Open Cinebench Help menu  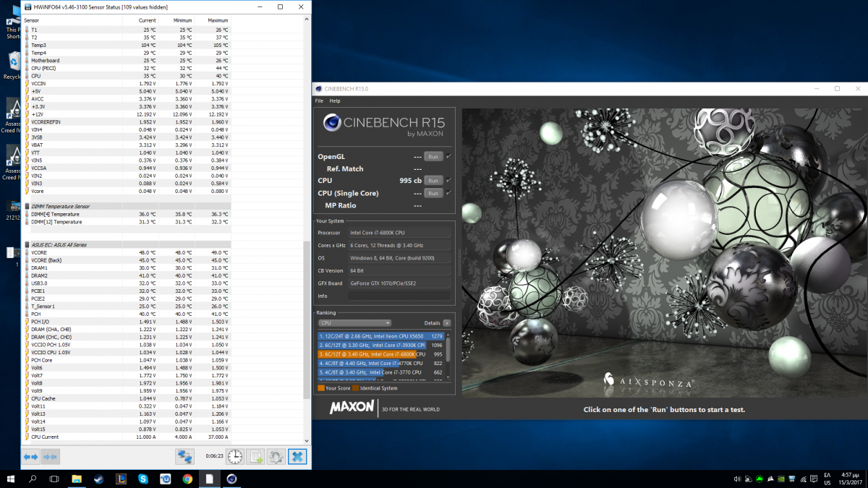(x=335, y=100)
